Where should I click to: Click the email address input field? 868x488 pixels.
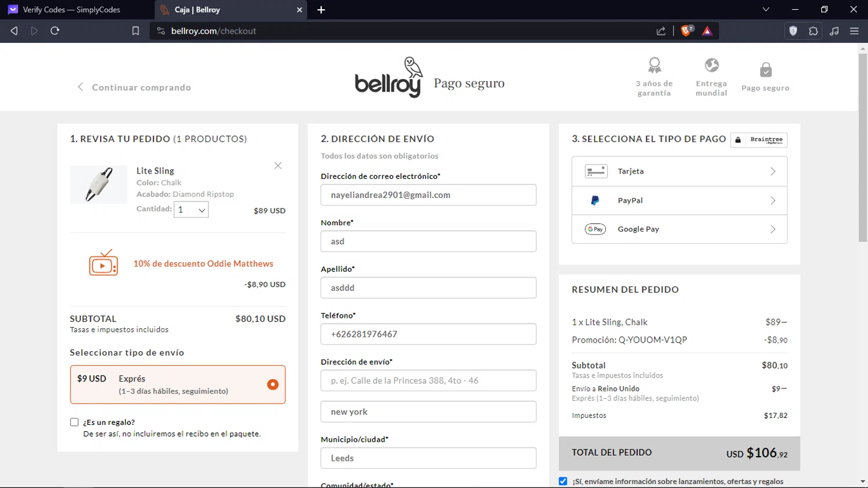click(x=428, y=195)
